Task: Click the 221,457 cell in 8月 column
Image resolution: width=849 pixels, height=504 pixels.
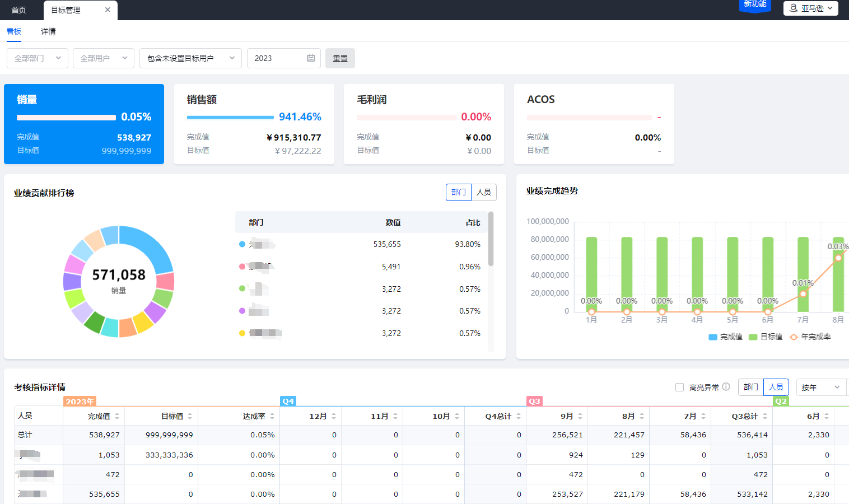Action: click(629, 435)
